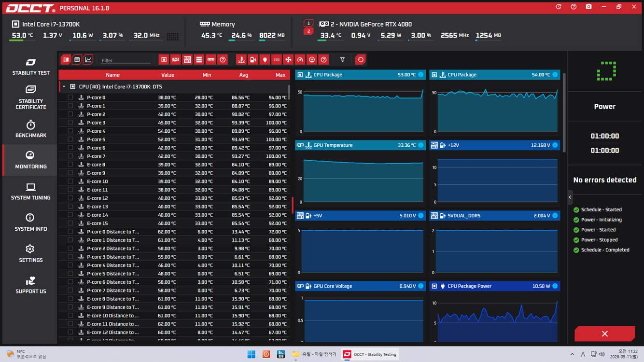Sort by the Value column header
The image size is (644, 362).
click(x=168, y=75)
